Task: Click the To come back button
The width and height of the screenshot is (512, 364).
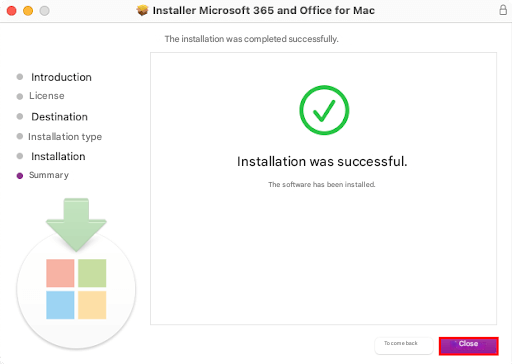Action: click(x=404, y=345)
